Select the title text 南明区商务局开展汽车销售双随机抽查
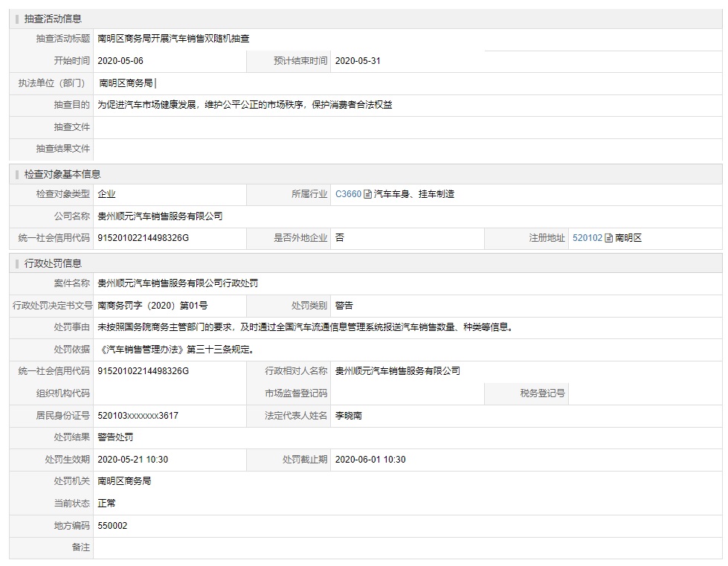 click(x=174, y=39)
